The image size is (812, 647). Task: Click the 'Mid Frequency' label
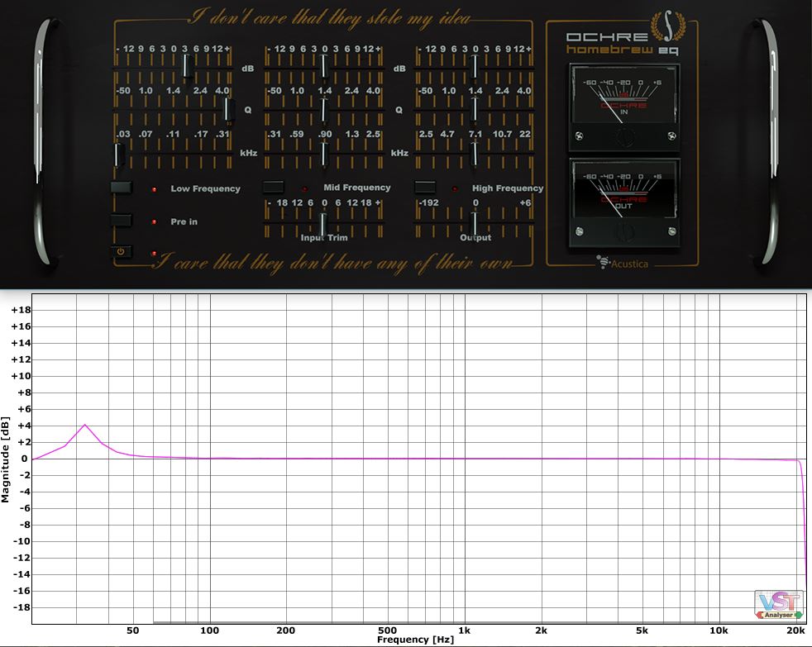click(357, 188)
